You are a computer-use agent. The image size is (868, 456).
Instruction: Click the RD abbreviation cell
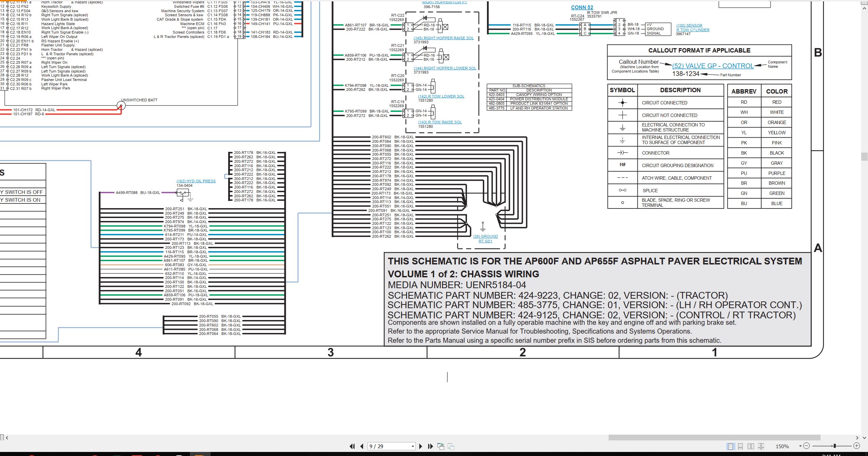point(744,102)
